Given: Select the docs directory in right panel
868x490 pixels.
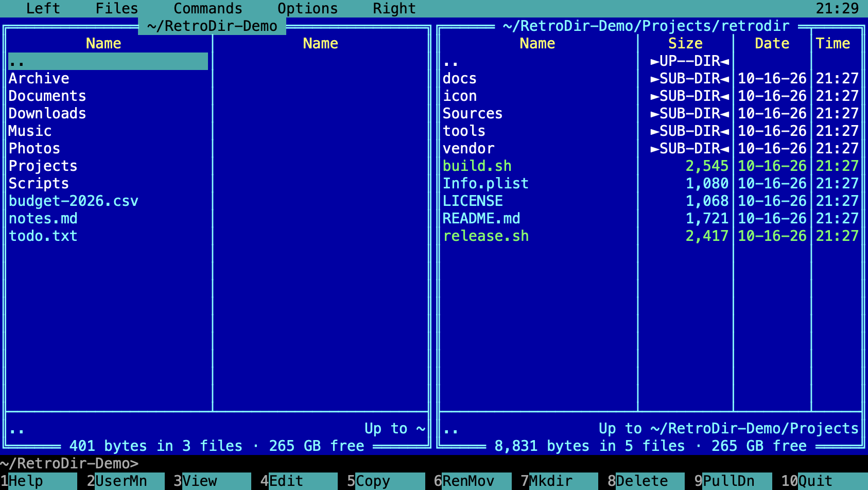Looking at the screenshot, I should tap(651, 79).
